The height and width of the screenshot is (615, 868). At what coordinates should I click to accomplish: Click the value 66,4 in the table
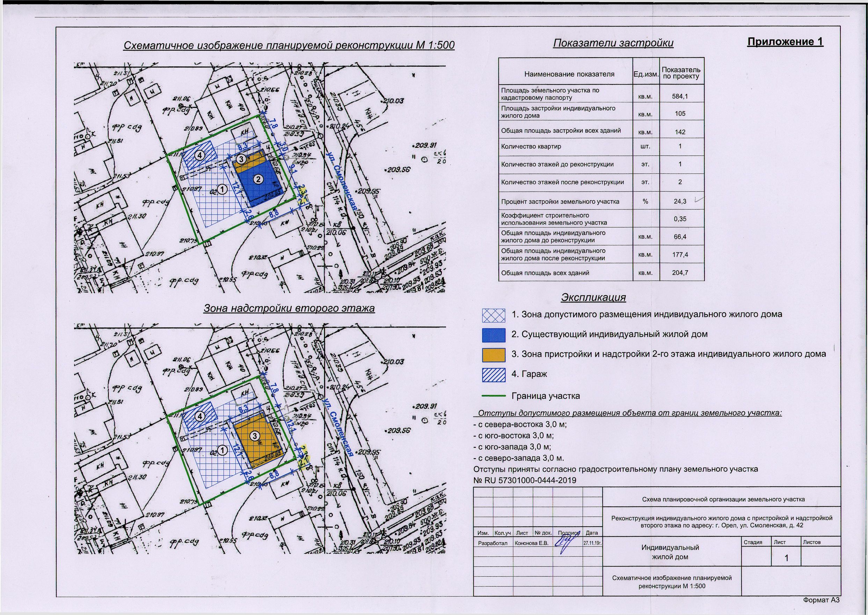[680, 237]
